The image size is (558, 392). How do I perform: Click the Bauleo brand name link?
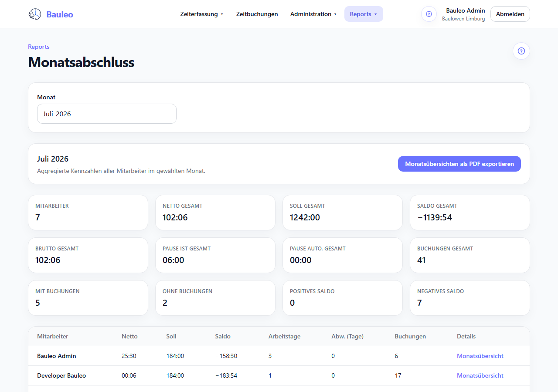click(60, 14)
